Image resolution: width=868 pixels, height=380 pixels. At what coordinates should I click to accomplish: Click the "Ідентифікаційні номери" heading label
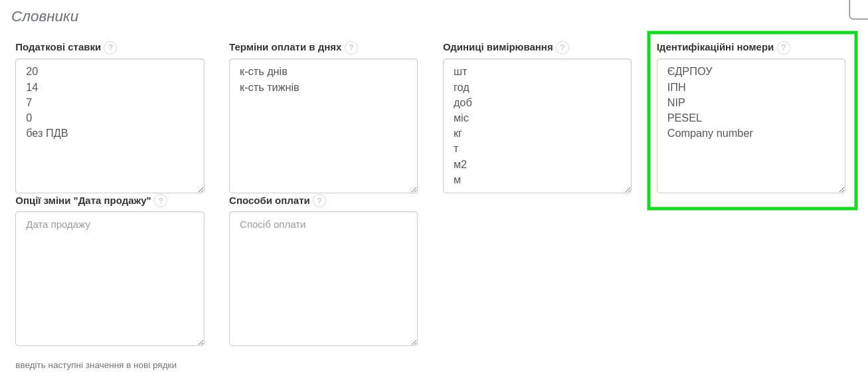715,47
